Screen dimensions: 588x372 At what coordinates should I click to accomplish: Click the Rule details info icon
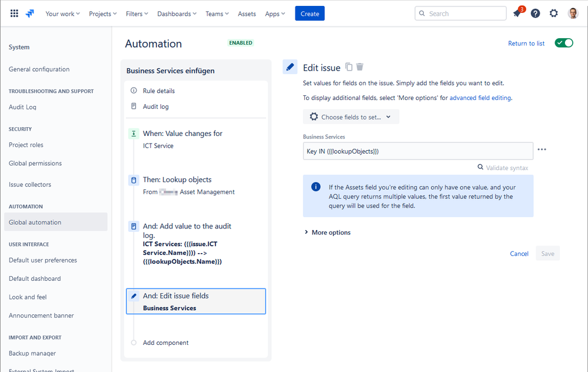pyautogui.click(x=134, y=91)
